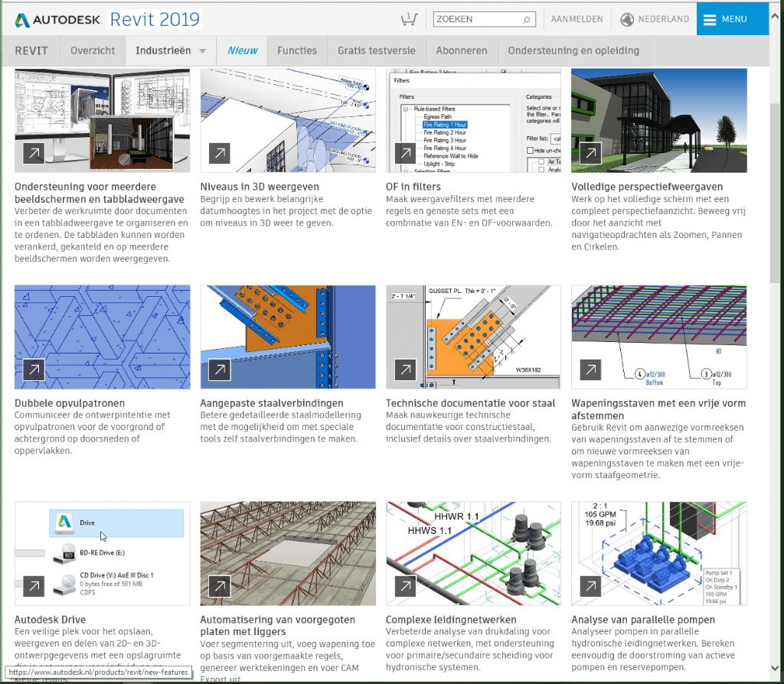784x684 pixels.
Task: Click the ZOEKEN search field
Action: [x=476, y=20]
